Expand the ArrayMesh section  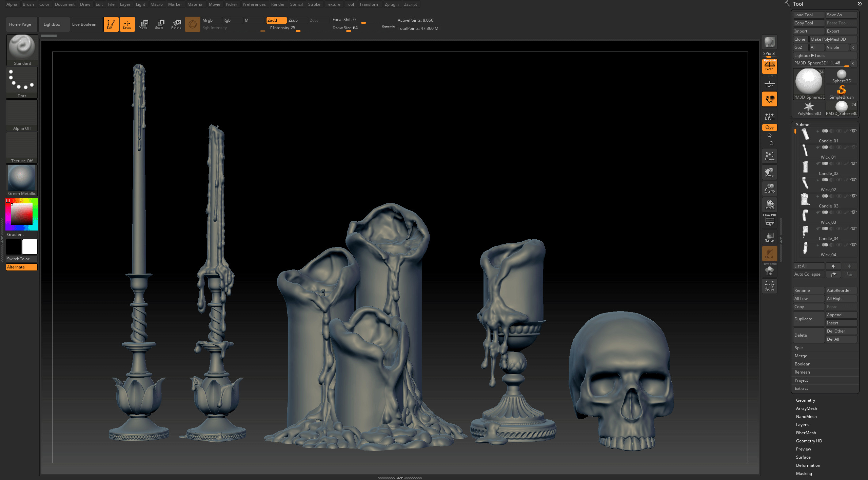(806, 408)
